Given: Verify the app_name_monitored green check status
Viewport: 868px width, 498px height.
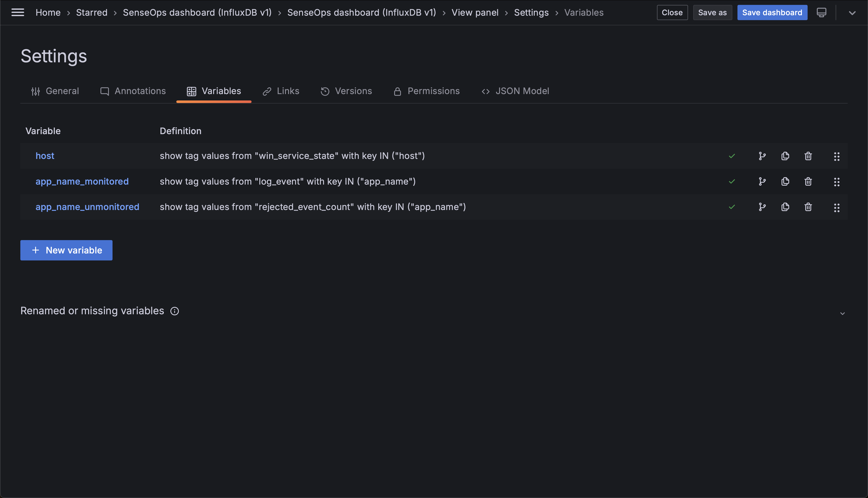Looking at the screenshot, I should (x=732, y=182).
